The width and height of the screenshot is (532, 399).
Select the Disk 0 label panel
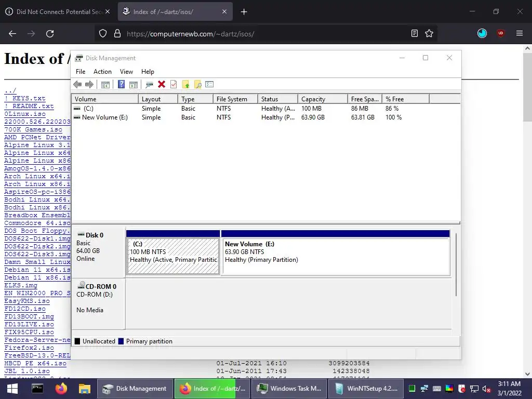point(98,252)
